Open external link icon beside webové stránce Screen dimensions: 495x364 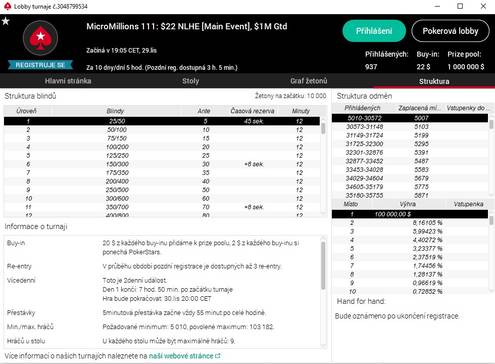(x=218, y=356)
